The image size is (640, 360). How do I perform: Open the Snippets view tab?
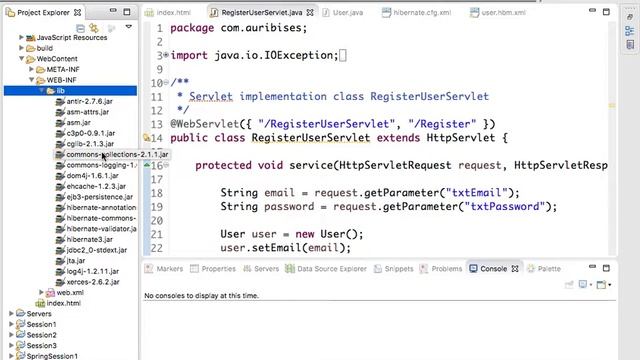393,269
